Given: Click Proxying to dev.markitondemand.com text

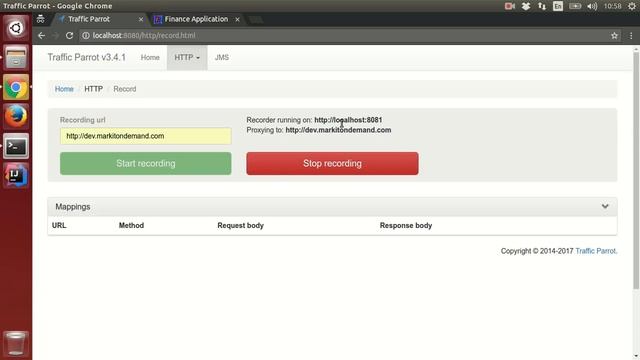Looking at the screenshot, I should tap(319, 130).
